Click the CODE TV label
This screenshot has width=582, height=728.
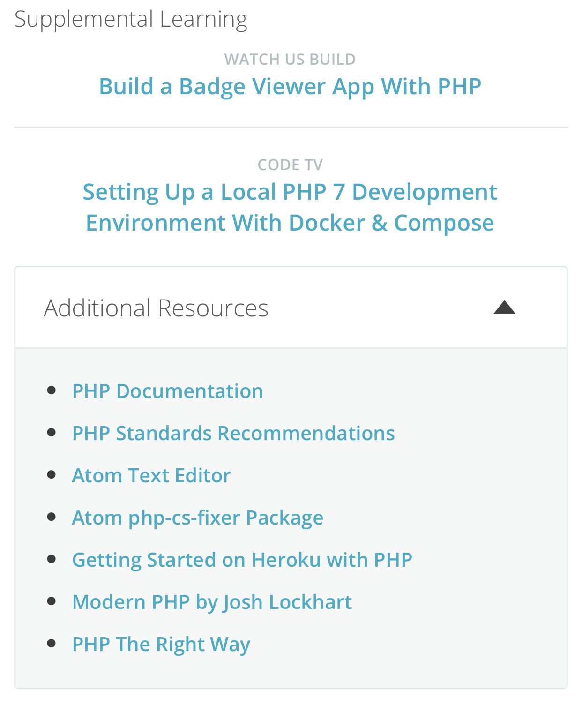click(x=291, y=165)
